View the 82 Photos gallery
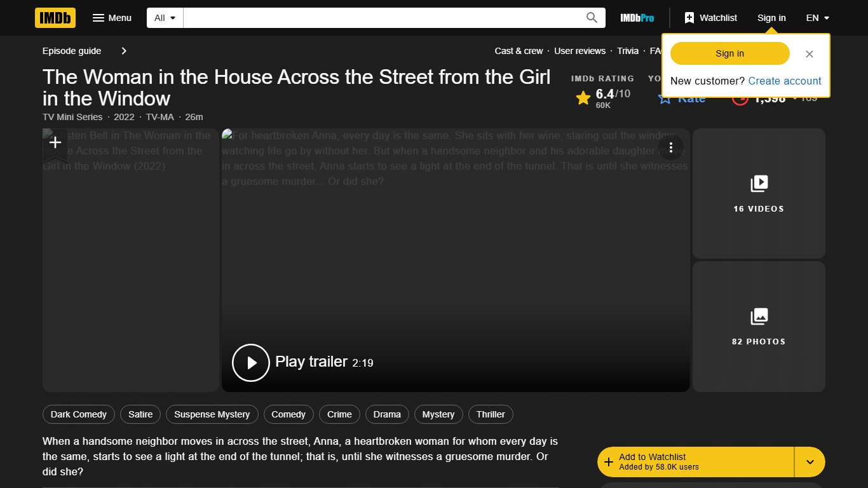This screenshot has width=868, height=488. [758, 327]
